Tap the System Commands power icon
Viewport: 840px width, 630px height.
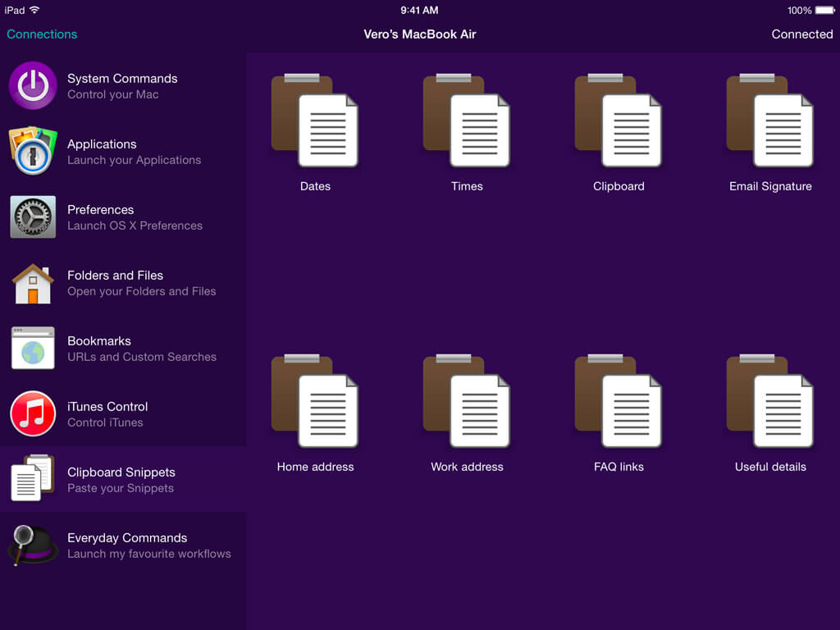point(33,85)
